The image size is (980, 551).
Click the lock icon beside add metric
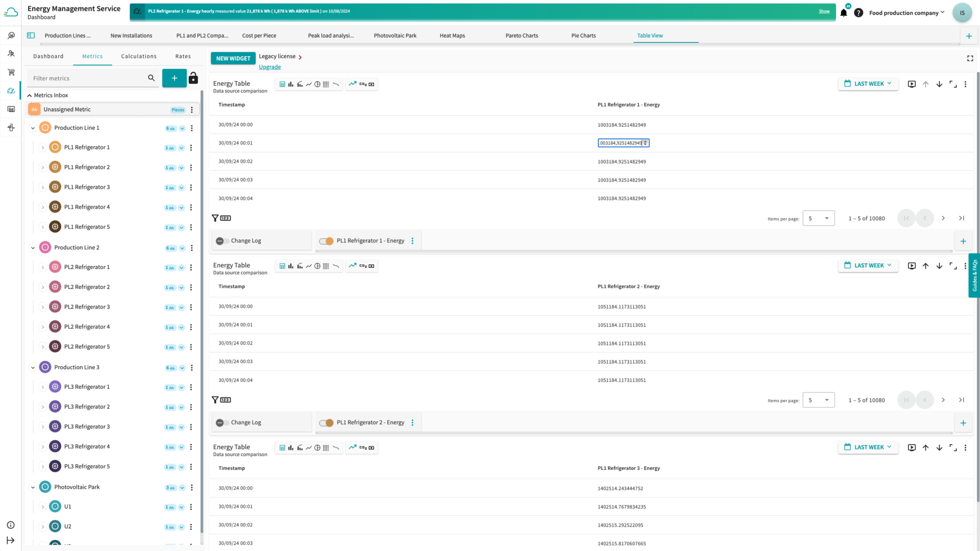193,78
